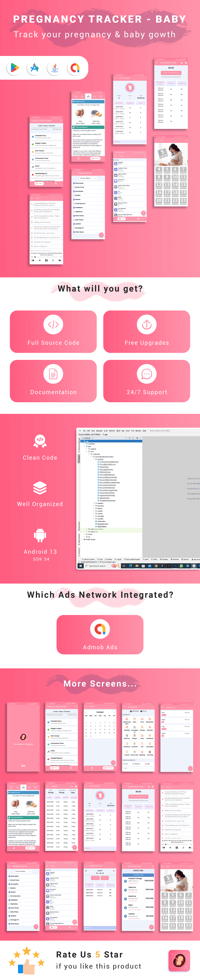Click the Documentation page icon
Screen dimensions: 200x980
pos(53,374)
